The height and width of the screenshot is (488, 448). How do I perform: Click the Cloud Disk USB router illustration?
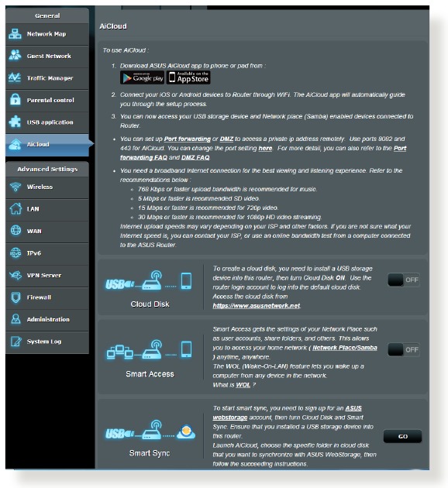(149, 280)
